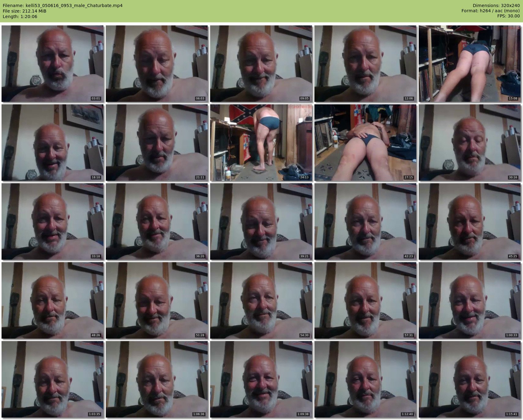
Task: Click the Filename text in header
Action: click(63, 6)
